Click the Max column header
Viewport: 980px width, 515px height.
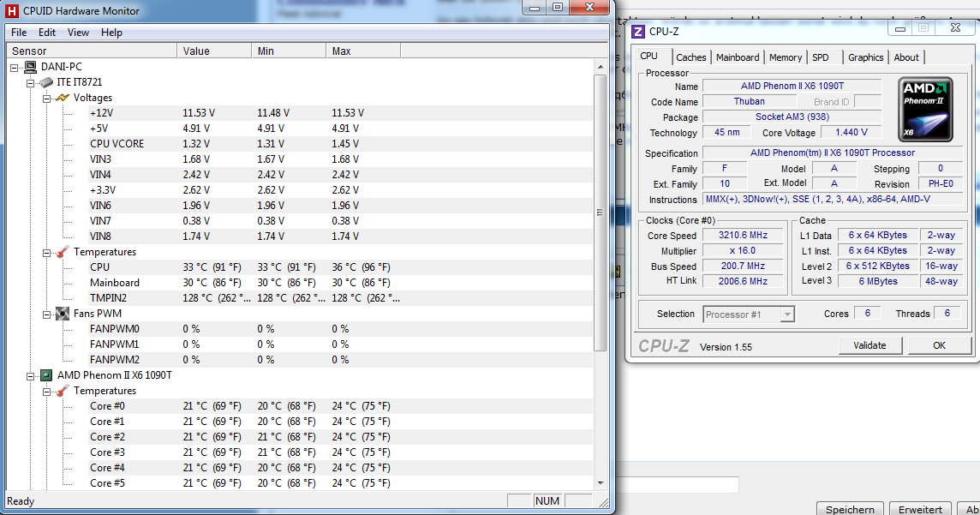pos(363,51)
